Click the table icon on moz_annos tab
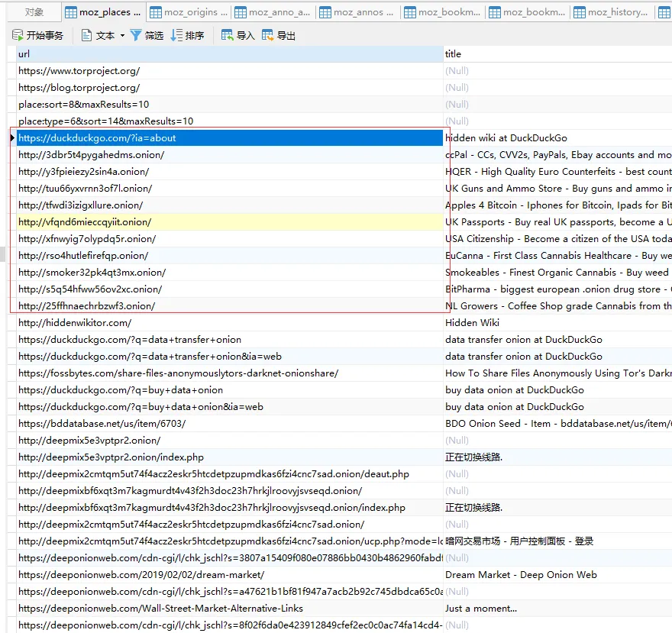 pos(325,12)
